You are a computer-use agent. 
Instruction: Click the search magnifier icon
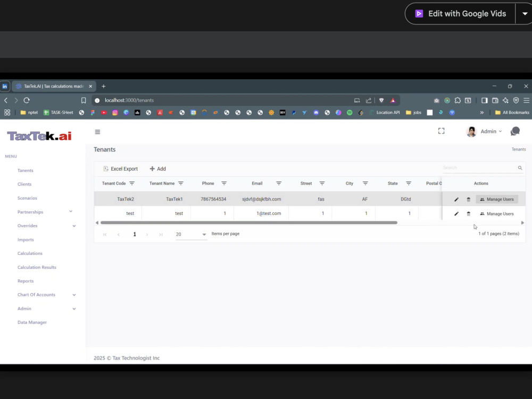point(520,168)
